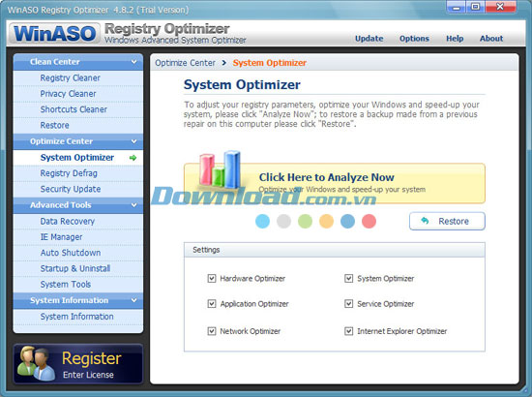The width and height of the screenshot is (532, 397).
Task: Open the Options menu
Action: [x=414, y=39]
